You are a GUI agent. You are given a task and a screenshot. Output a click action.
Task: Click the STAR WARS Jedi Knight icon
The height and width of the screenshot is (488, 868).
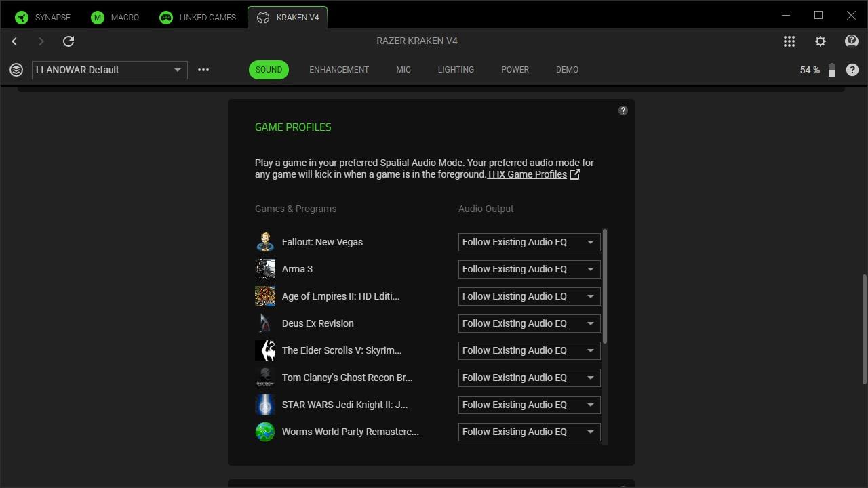(265, 405)
